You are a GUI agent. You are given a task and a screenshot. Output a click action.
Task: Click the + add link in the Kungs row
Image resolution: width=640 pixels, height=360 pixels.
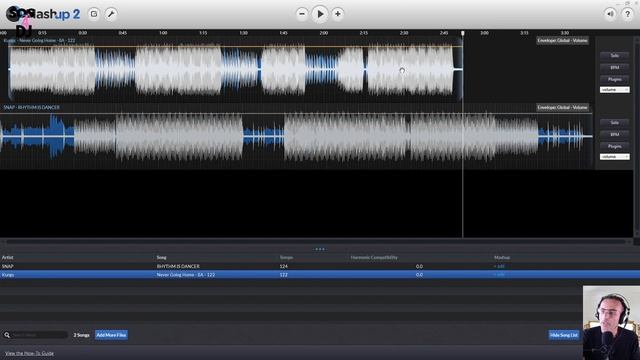point(499,275)
